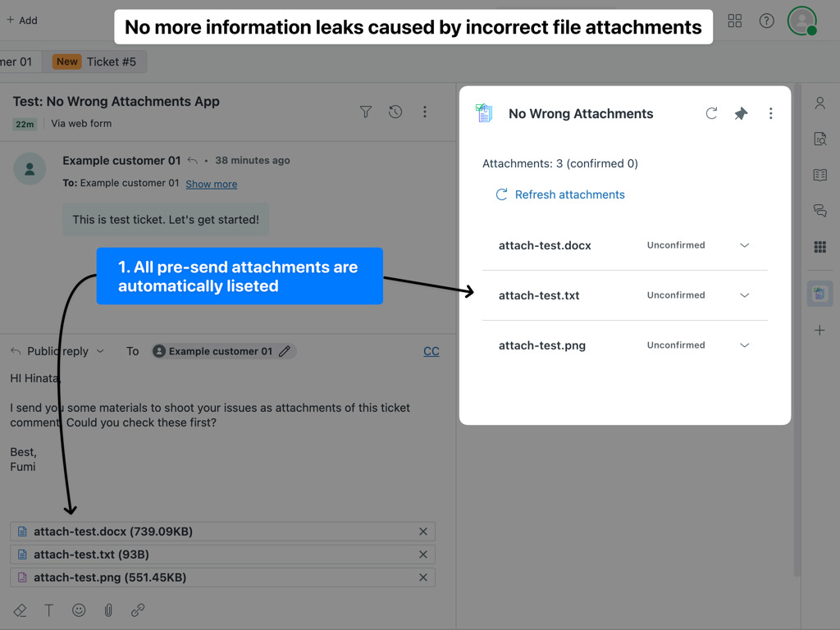Insert a link using link icon
This screenshot has width=840, height=630.
tap(138, 609)
